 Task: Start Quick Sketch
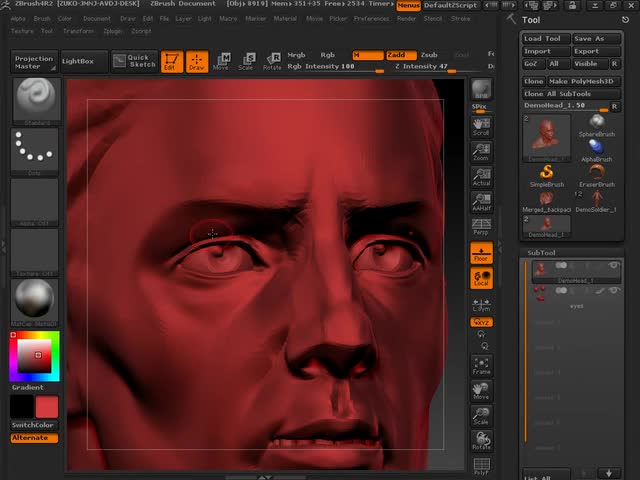[135, 61]
